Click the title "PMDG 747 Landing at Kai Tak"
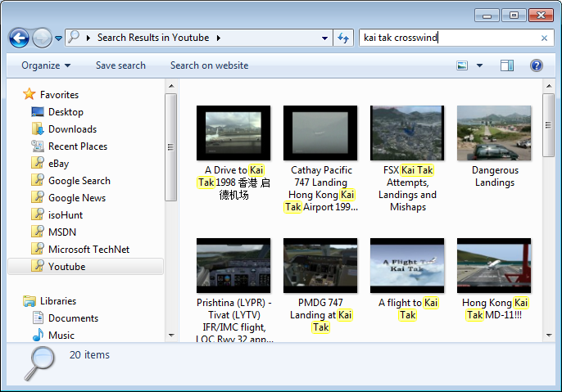This screenshot has height=392, width=562. pyautogui.click(x=321, y=315)
